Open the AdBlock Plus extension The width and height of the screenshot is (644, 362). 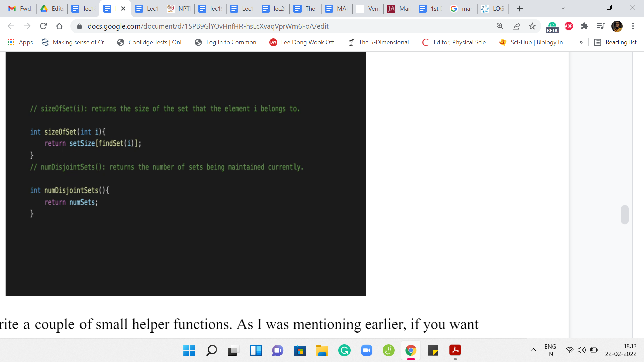(569, 26)
